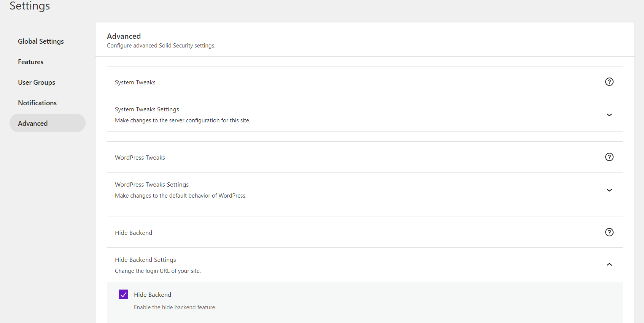Click 'WordPress Tweaks Settings' title text
This screenshot has width=644, height=323.
tap(152, 185)
